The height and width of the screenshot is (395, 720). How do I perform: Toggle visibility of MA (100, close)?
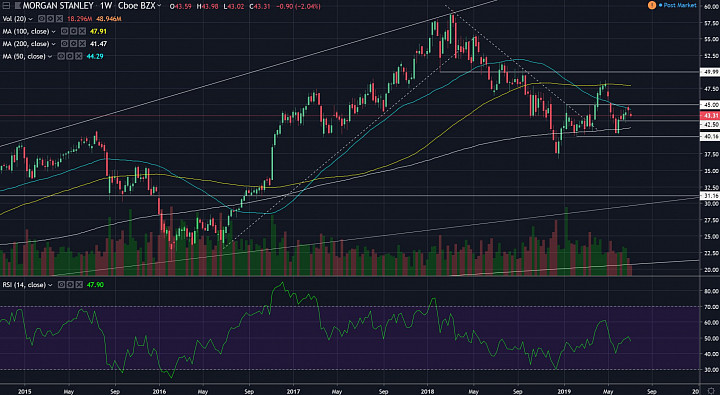coord(64,31)
